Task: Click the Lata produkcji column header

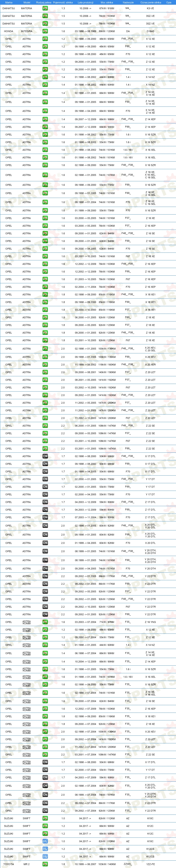Action: point(86,2)
